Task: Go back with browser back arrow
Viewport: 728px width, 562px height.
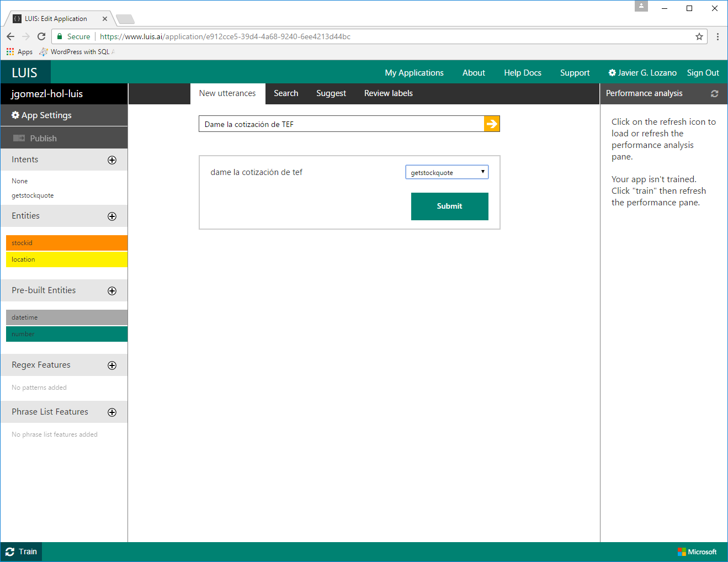Action: click(10, 36)
